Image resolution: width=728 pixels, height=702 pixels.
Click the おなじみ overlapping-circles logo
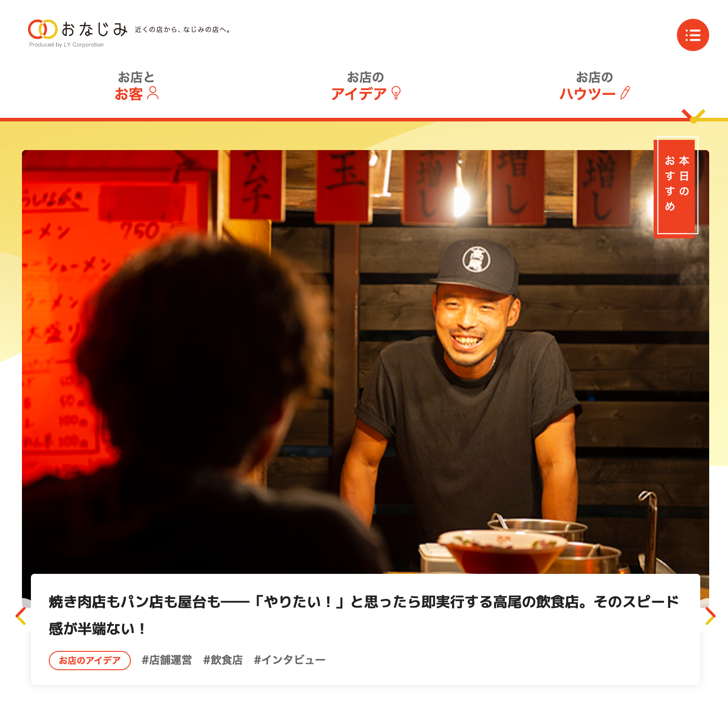pos(43,30)
